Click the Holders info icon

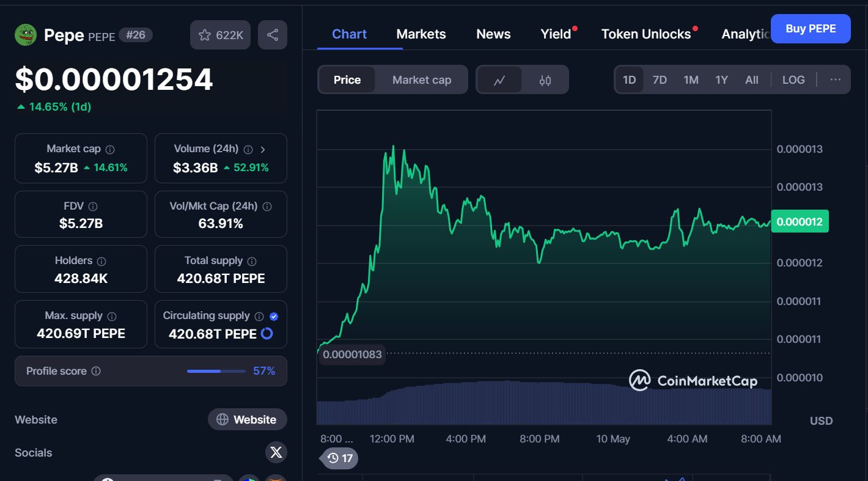coord(101,261)
